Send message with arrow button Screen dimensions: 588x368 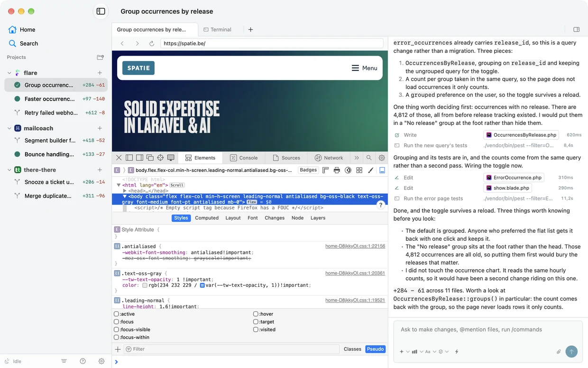571,352
